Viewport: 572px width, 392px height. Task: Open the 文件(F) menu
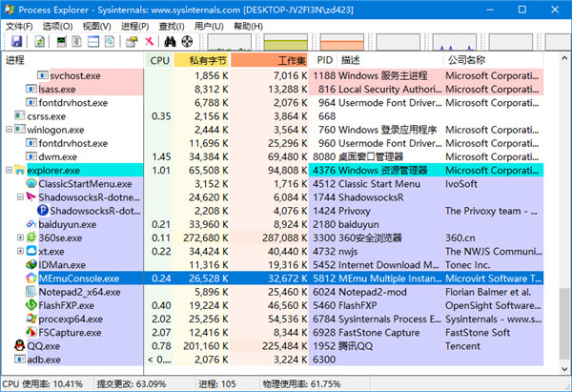19,26
